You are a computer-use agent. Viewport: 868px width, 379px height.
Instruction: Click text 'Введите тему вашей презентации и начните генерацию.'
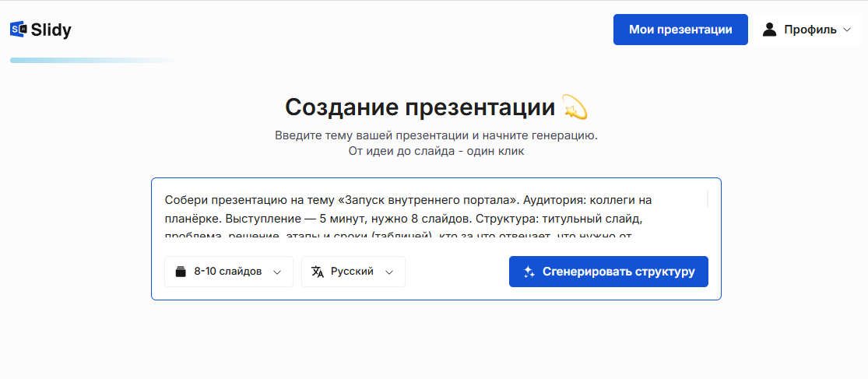(x=436, y=135)
